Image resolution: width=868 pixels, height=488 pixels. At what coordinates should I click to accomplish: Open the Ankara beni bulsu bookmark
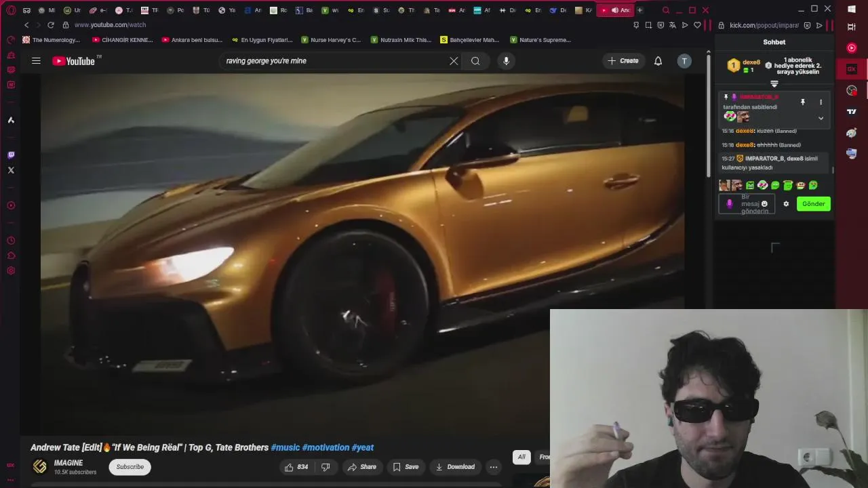click(x=192, y=40)
